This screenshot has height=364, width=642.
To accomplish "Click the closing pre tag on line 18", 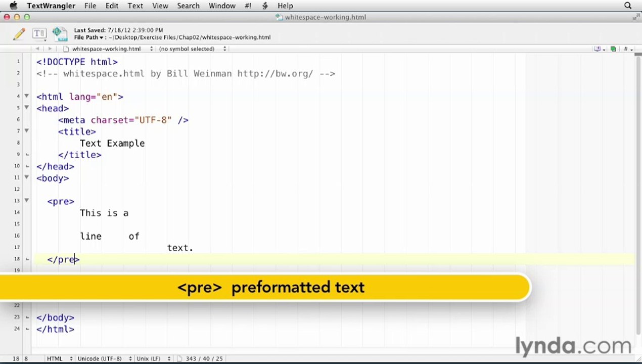I will pos(63,259).
